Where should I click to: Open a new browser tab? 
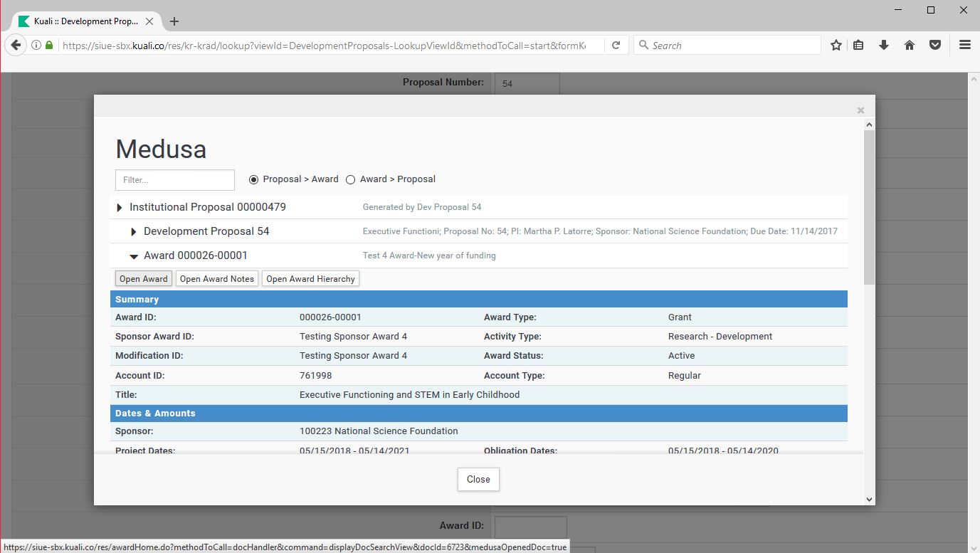[x=174, y=21]
